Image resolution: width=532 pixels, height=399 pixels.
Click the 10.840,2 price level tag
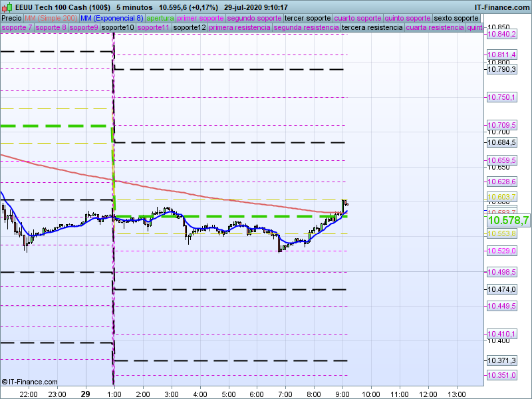(501, 34)
